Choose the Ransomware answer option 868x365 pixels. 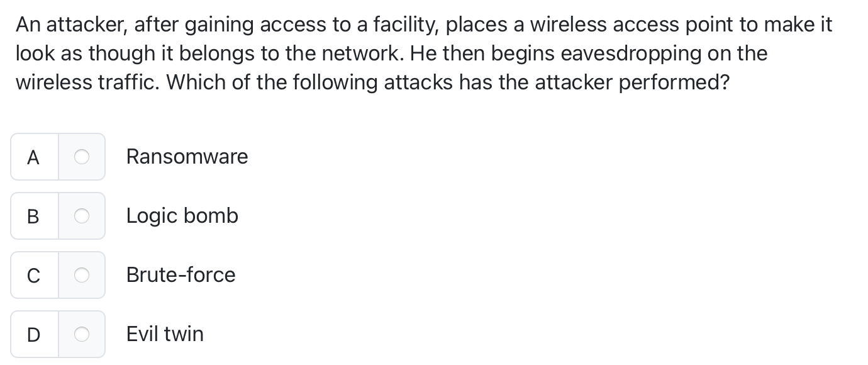pyautogui.click(x=187, y=157)
